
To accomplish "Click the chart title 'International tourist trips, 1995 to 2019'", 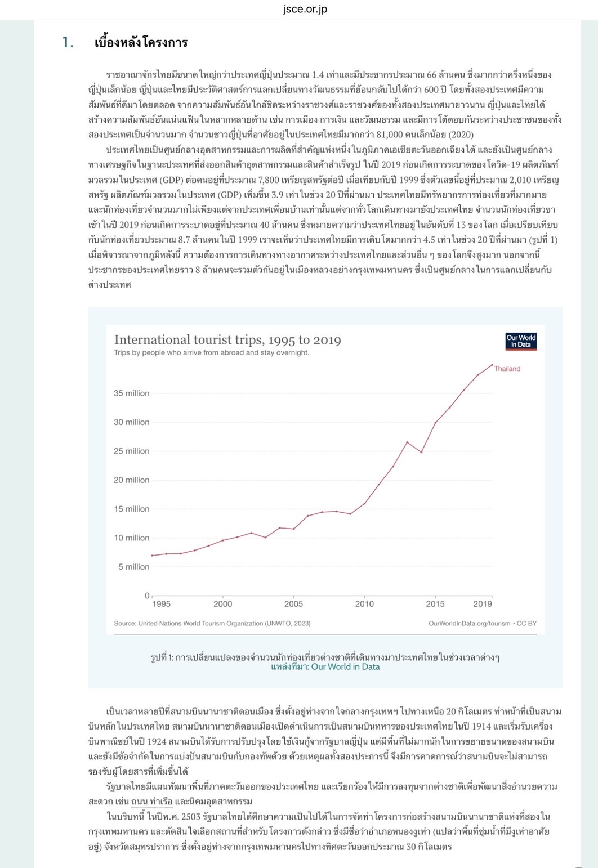I will click(x=227, y=339).
